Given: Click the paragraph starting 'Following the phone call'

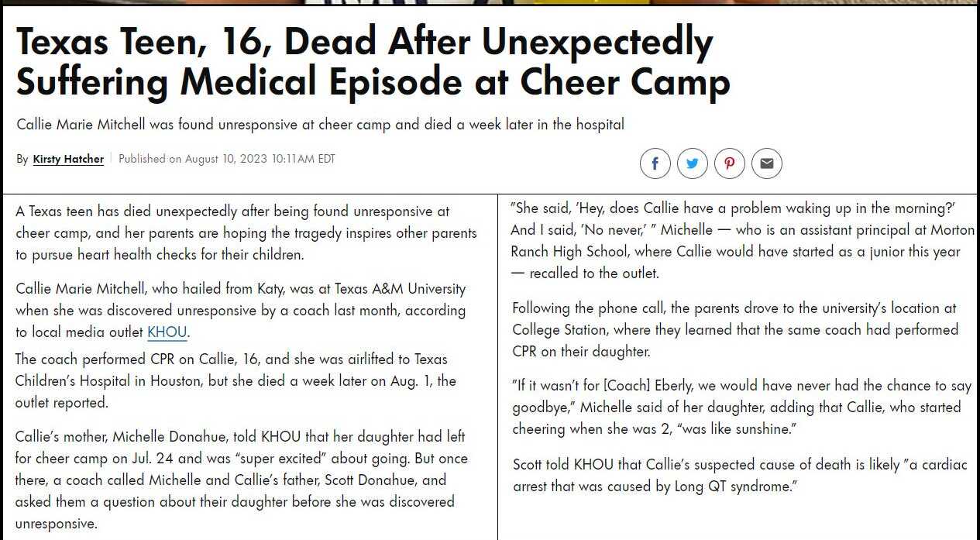Looking at the screenshot, I should click(x=734, y=329).
